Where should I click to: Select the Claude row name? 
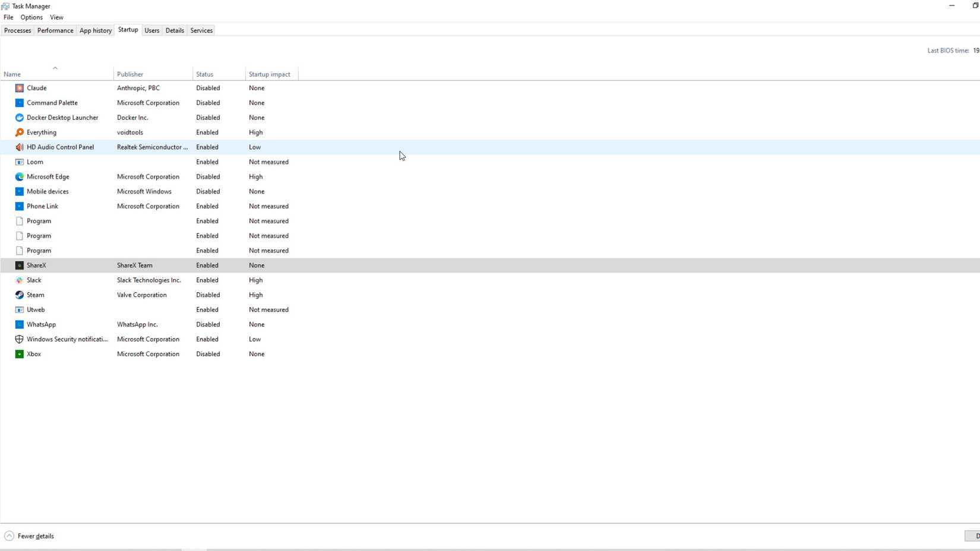pyautogui.click(x=37, y=88)
